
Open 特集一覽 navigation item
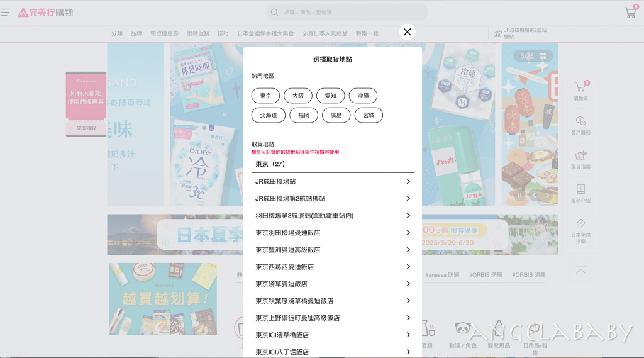coord(367,33)
